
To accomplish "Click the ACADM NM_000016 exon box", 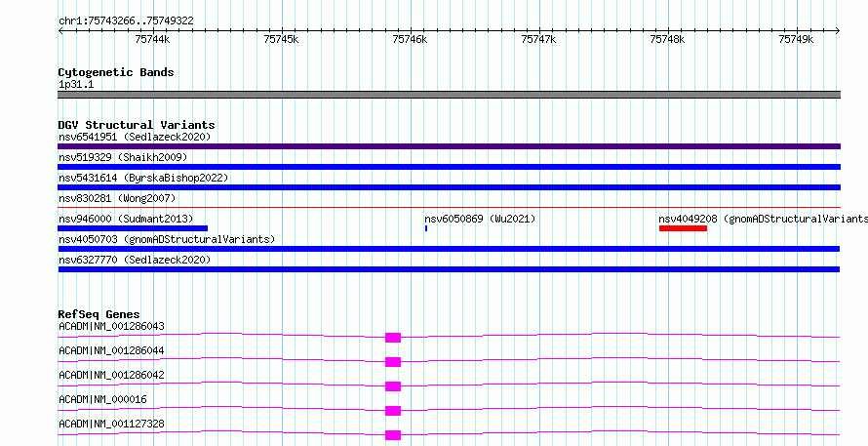I will coord(393,411).
